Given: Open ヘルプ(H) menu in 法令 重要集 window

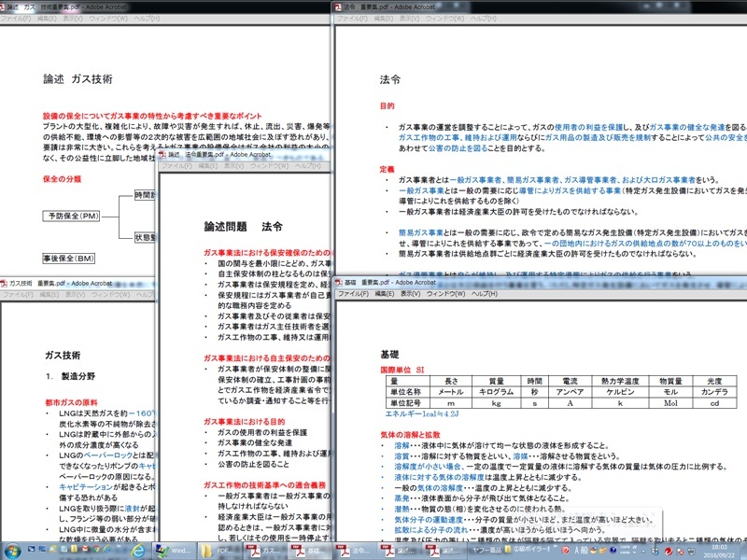Looking at the screenshot, I should pos(483,18).
